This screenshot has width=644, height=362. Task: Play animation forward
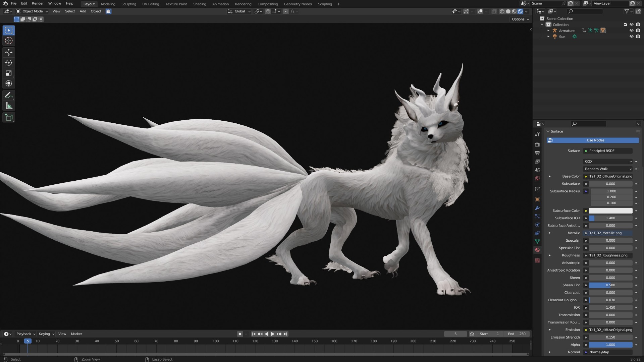click(273, 334)
